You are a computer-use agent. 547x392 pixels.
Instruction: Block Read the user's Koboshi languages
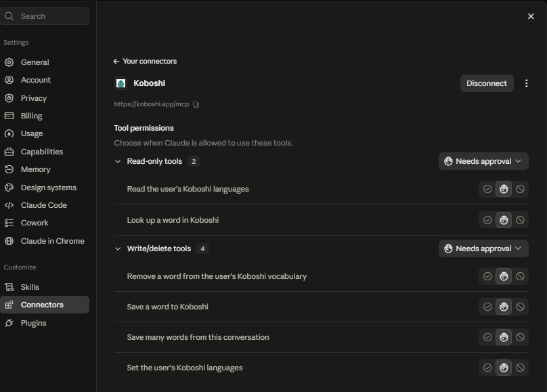pyautogui.click(x=520, y=189)
